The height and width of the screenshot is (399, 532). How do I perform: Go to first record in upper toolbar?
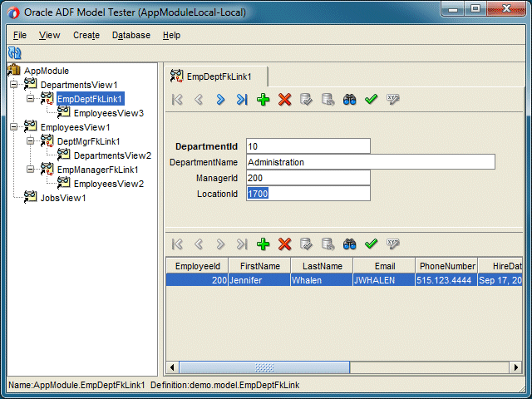tap(177, 100)
